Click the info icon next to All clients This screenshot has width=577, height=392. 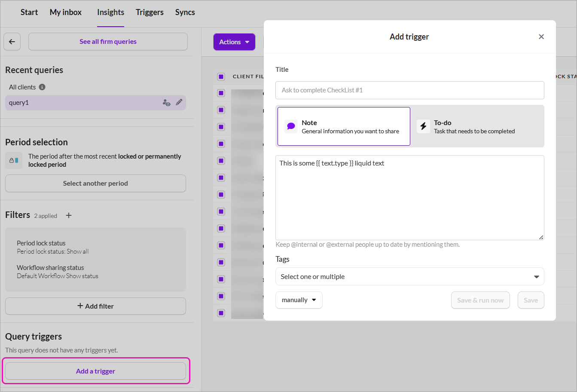(x=42, y=87)
